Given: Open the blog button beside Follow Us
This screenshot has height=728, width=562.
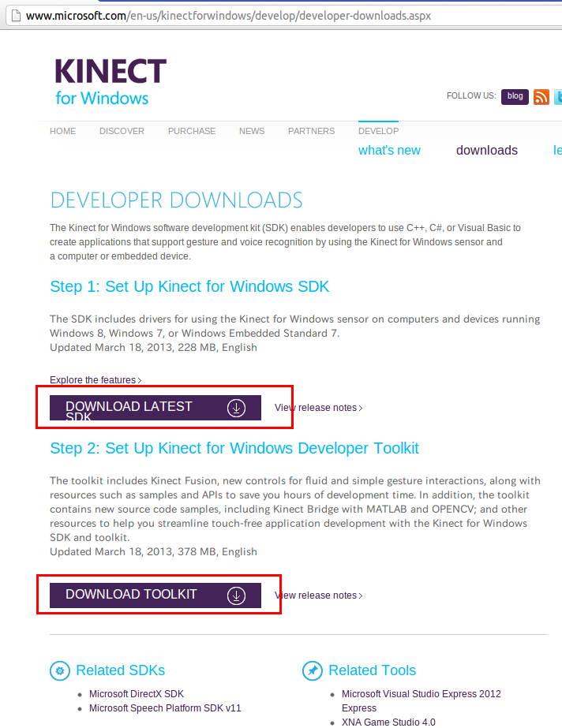Looking at the screenshot, I should coord(515,96).
